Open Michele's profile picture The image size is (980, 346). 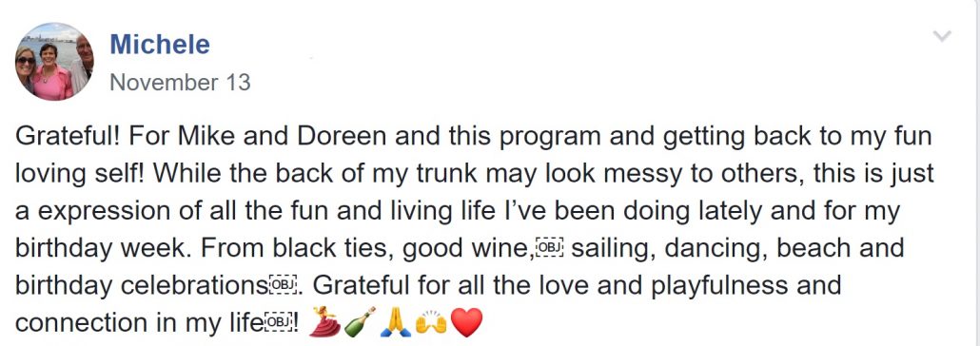click(x=54, y=61)
